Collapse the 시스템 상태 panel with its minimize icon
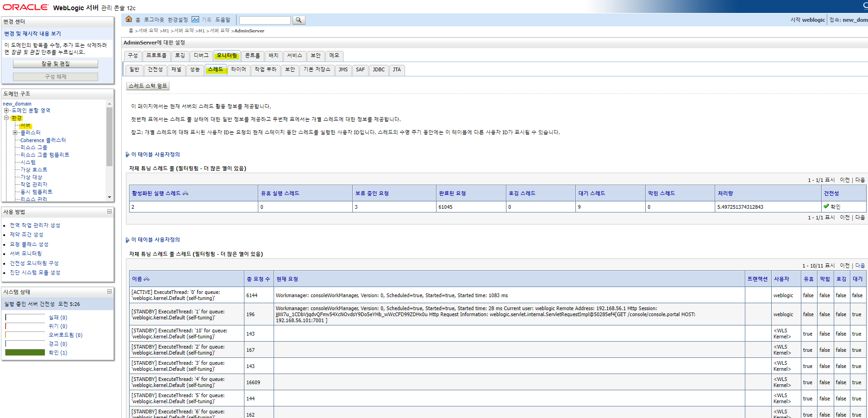Image resolution: width=868 pixels, height=418 pixels. 109,292
